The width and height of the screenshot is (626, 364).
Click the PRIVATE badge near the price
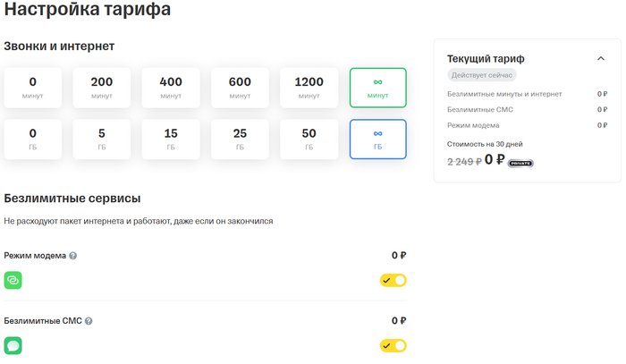point(520,163)
